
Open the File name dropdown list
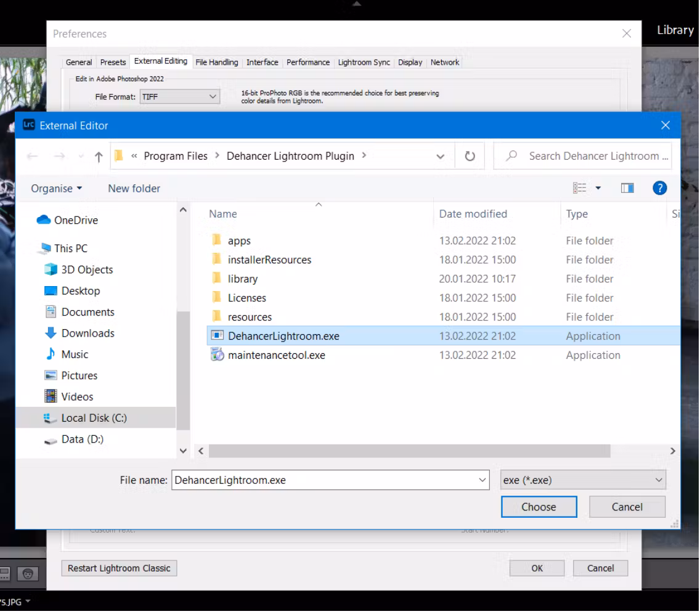pyautogui.click(x=482, y=480)
